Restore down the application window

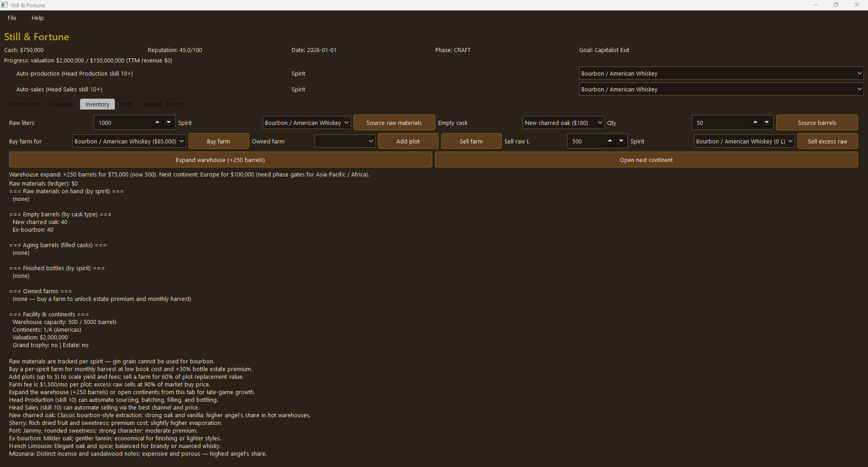[x=836, y=5]
